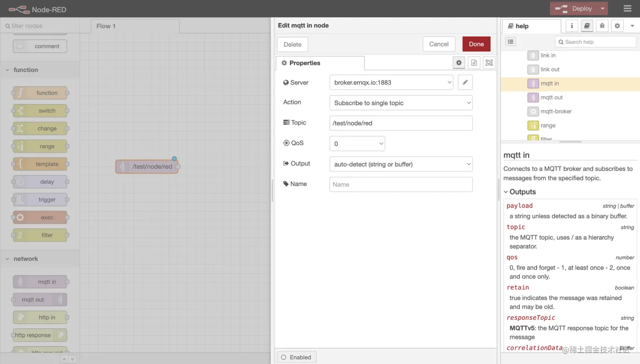
Task: Click the pencil icon to edit the broker
Action: tap(464, 82)
